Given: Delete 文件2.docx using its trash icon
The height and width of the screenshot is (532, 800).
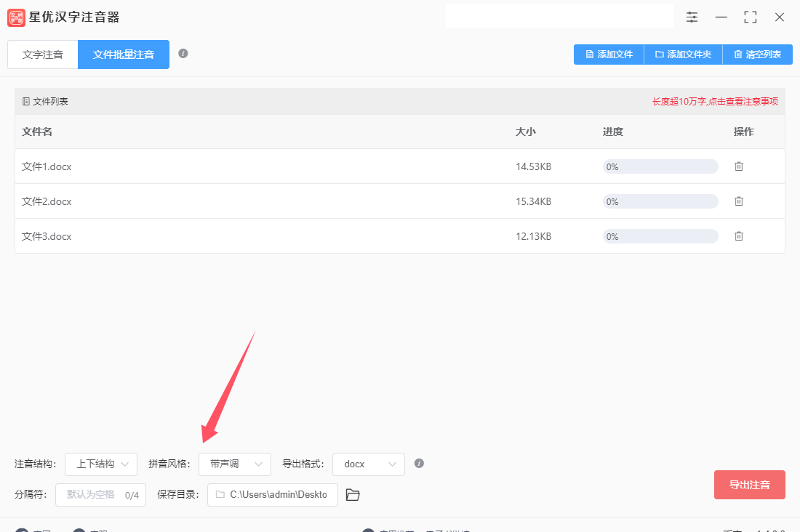Looking at the screenshot, I should point(739,201).
